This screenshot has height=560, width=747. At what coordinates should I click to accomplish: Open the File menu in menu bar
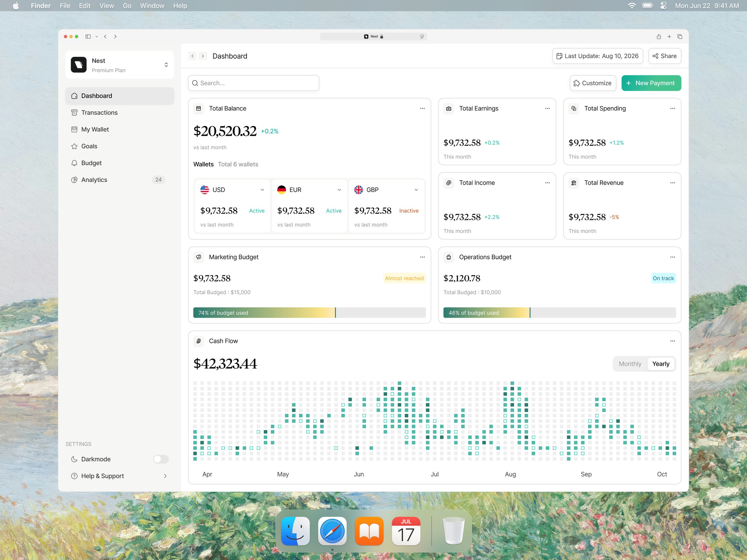(65, 6)
